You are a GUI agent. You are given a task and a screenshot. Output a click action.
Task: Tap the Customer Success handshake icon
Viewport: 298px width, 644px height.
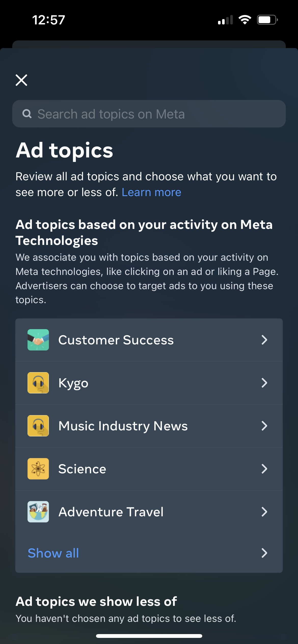point(38,340)
